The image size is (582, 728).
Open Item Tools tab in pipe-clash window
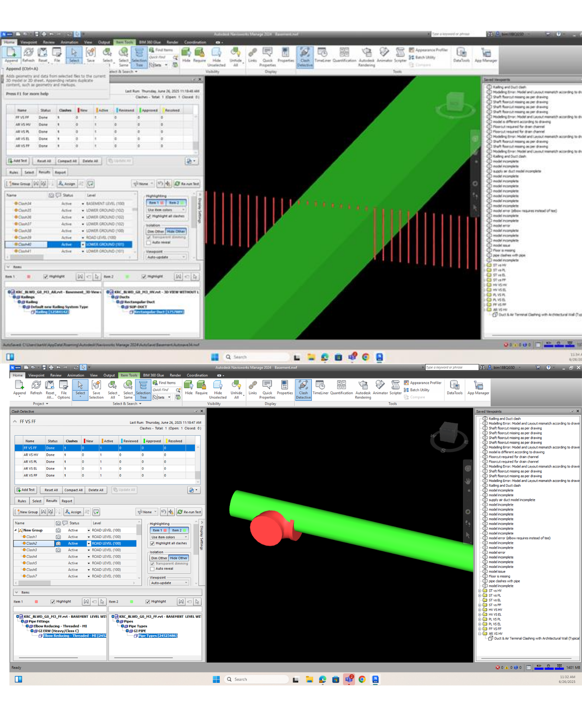(129, 375)
